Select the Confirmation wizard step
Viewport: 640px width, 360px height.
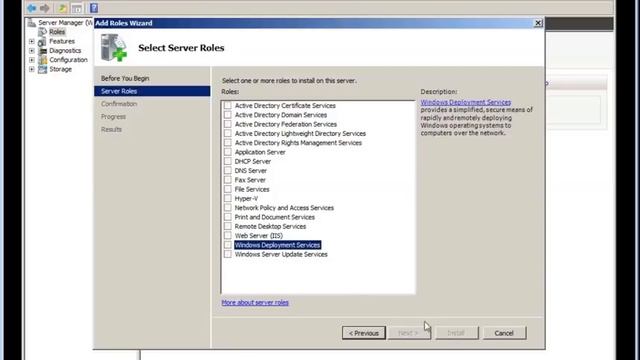click(119, 104)
